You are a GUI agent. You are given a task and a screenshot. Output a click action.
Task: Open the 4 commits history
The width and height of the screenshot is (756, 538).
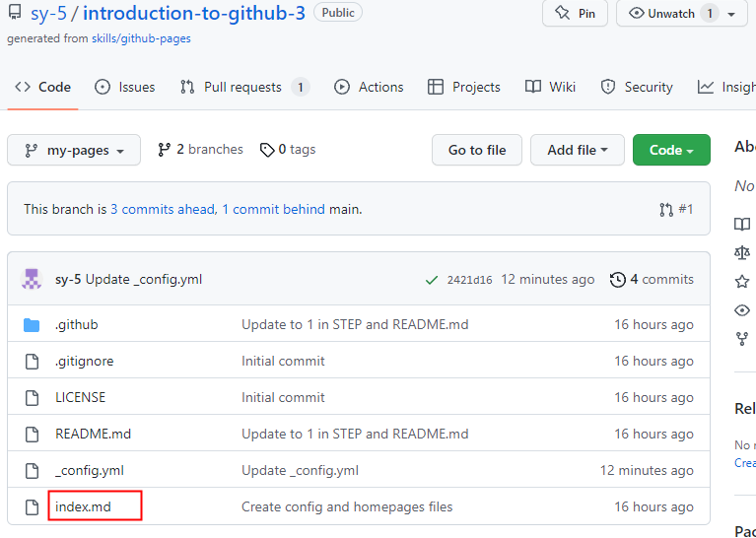652,279
